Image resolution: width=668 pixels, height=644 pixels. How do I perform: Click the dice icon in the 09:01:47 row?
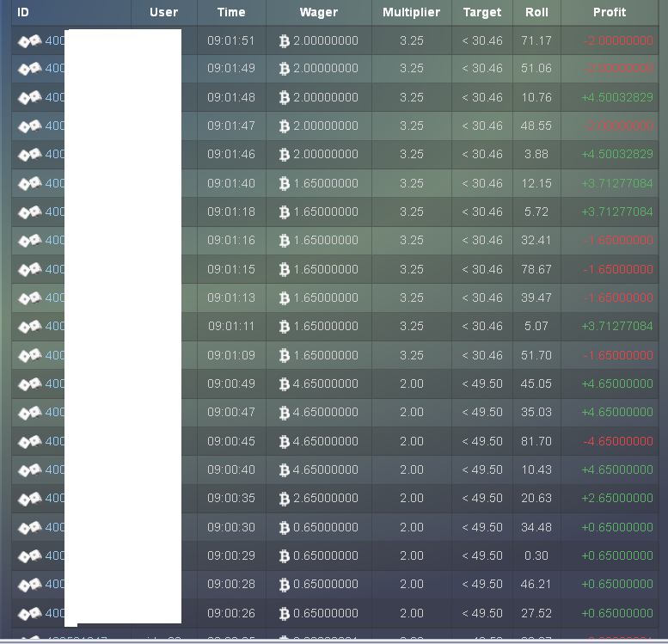(29, 126)
